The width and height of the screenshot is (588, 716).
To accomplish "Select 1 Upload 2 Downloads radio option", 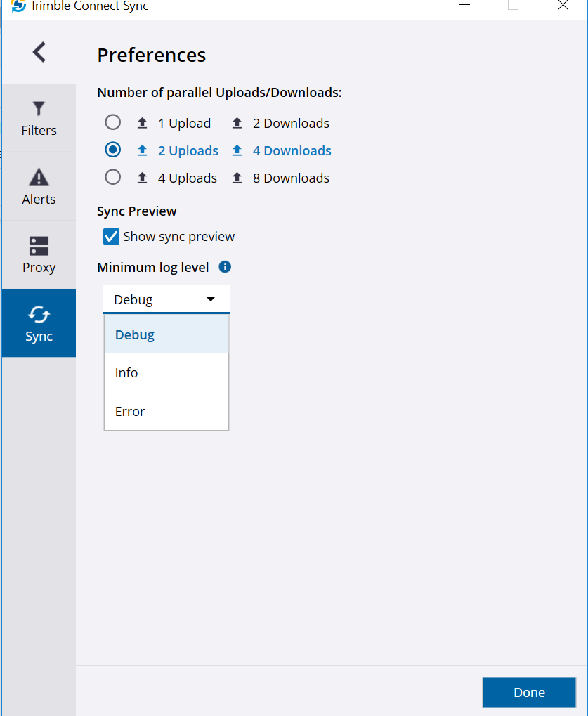I will coord(113,122).
